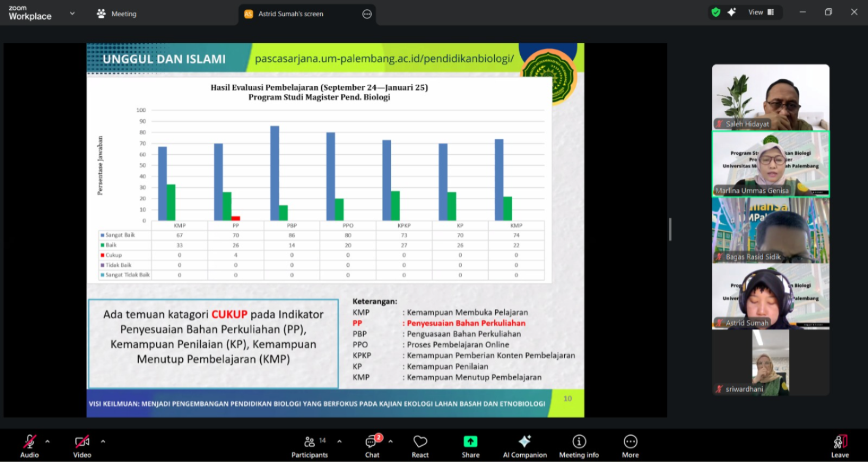The width and height of the screenshot is (868, 462).
Task: Open the Zoom Workplace dropdown menu
Action: click(72, 14)
